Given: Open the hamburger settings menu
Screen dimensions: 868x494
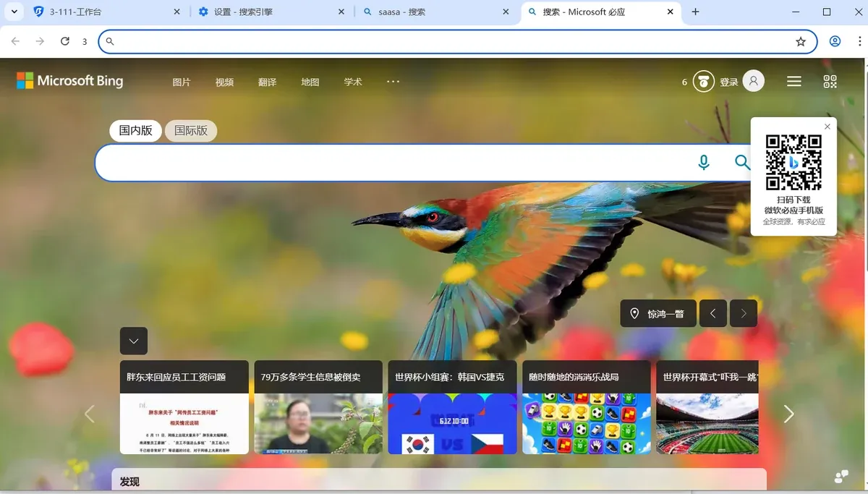Looking at the screenshot, I should click(794, 82).
